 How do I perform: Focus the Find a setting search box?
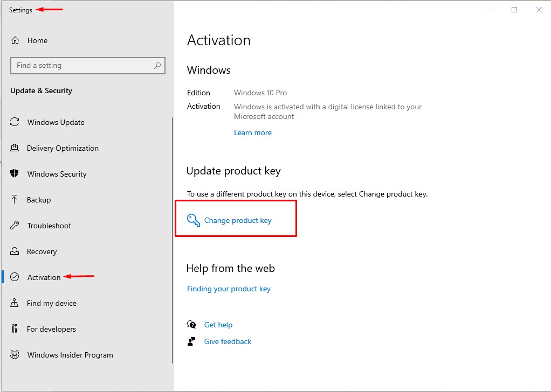click(88, 66)
